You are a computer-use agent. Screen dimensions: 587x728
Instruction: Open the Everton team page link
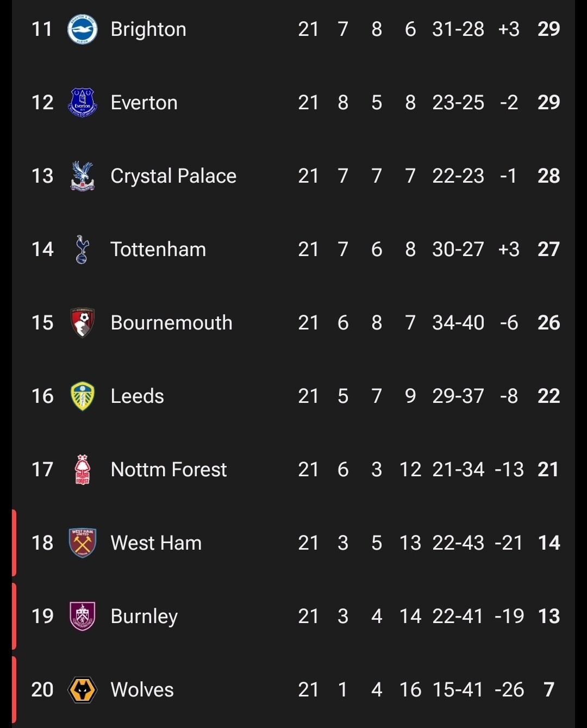point(144,103)
